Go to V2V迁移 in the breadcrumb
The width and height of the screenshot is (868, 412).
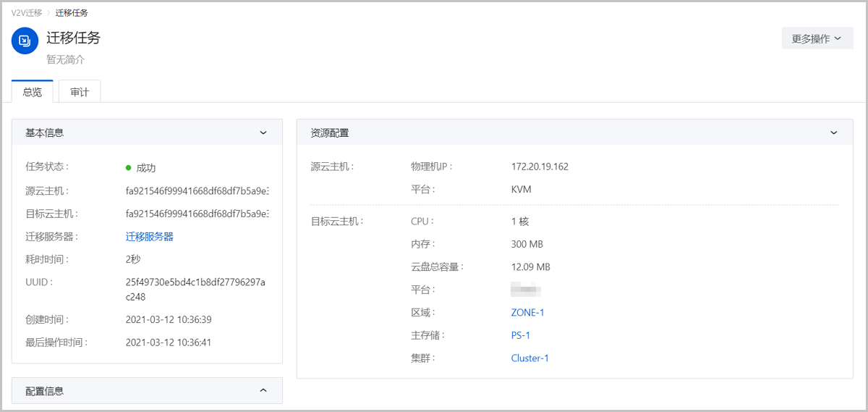[27, 13]
